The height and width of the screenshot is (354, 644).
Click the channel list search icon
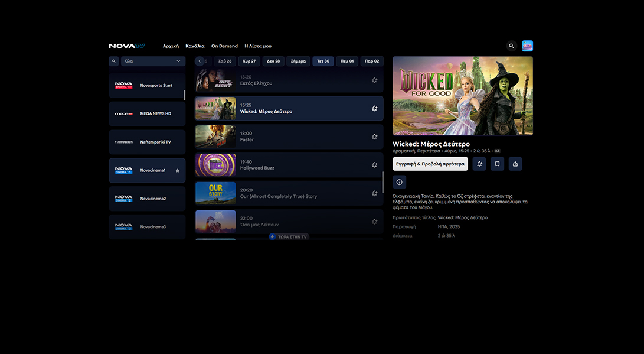click(114, 61)
